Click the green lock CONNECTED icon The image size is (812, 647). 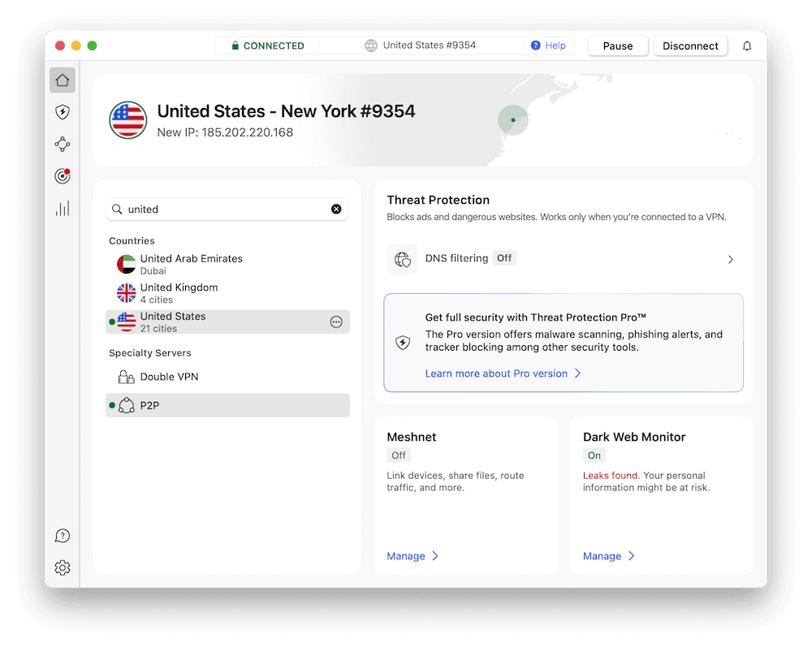pos(235,45)
